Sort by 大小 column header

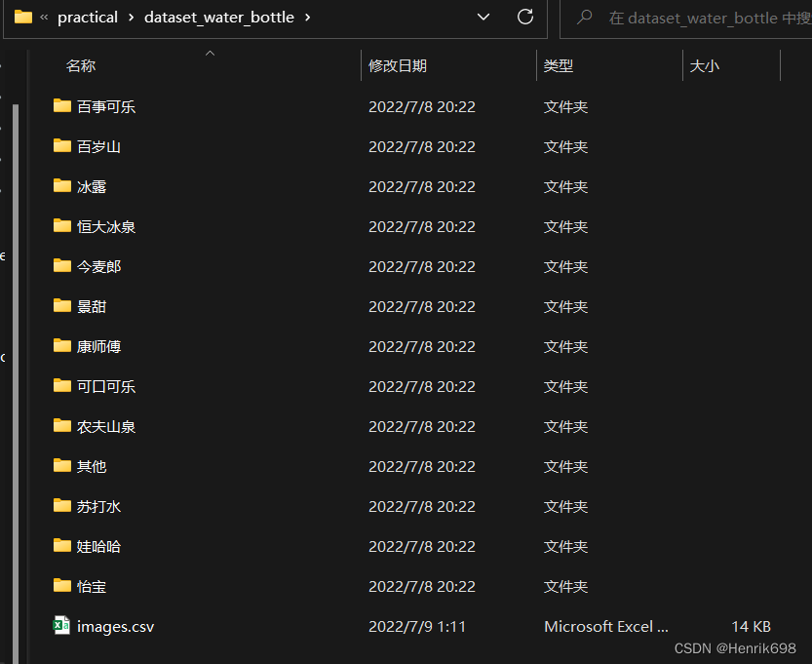tap(704, 65)
